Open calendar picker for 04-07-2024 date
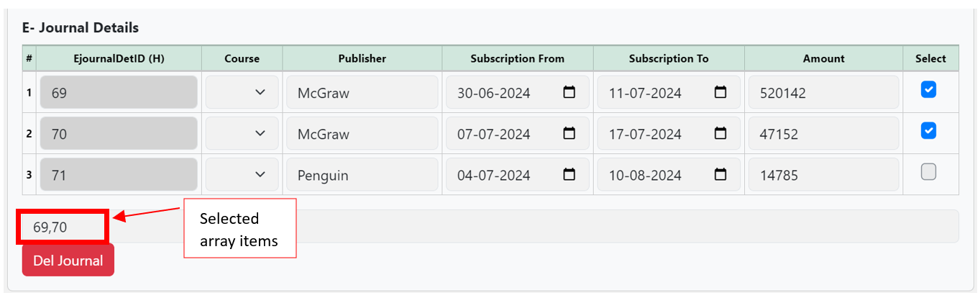The image size is (980, 298). pyautogui.click(x=569, y=174)
